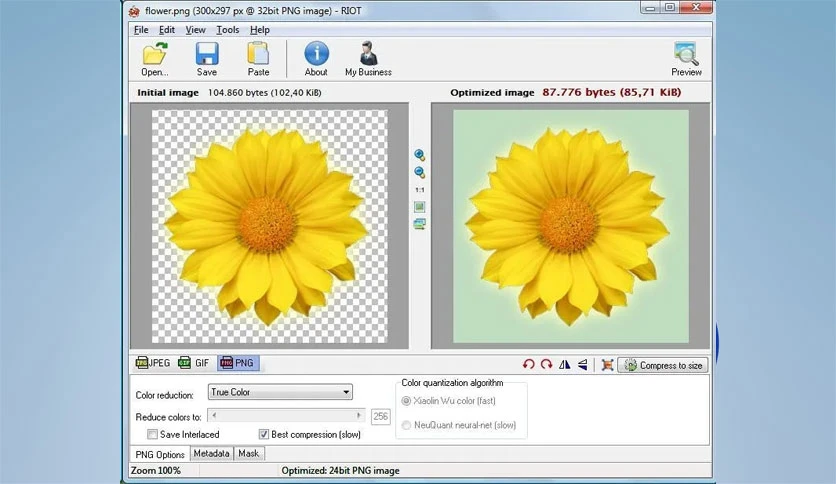Image resolution: width=836 pixels, height=484 pixels.
Task: Set zoom to 1:1 actual size
Action: click(x=420, y=190)
